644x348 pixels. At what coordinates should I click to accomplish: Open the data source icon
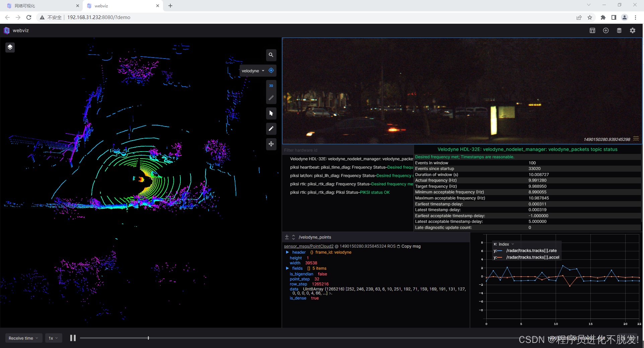[619, 30]
